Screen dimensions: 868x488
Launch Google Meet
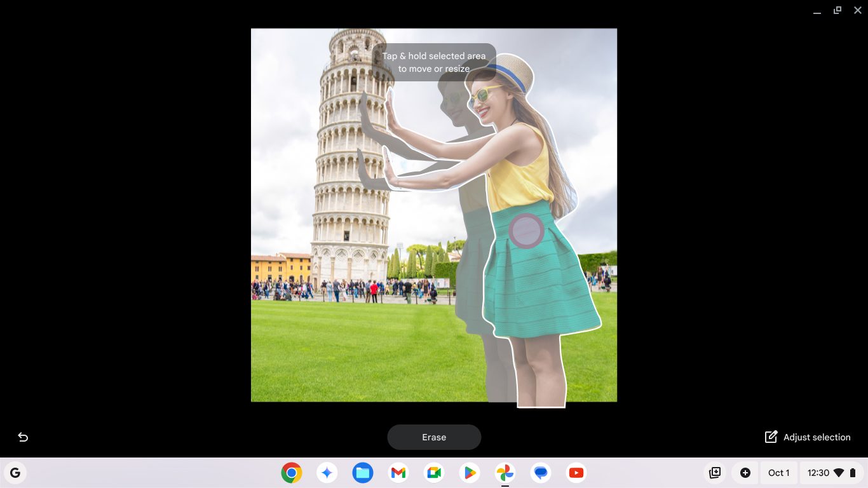click(x=434, y=473)
